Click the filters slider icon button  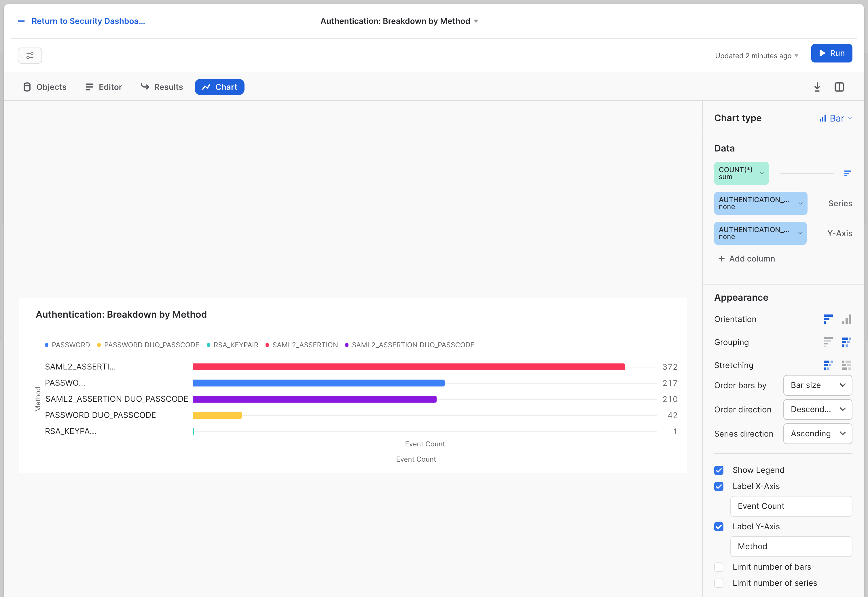(30, 55)
